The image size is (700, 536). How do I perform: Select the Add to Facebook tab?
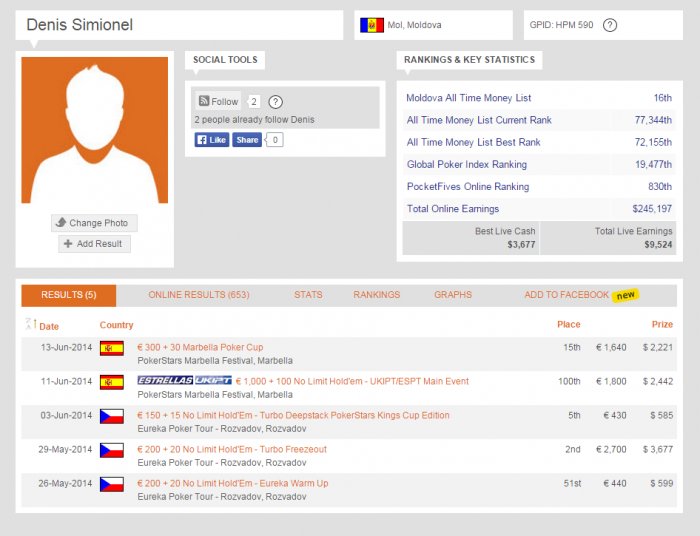581,295
